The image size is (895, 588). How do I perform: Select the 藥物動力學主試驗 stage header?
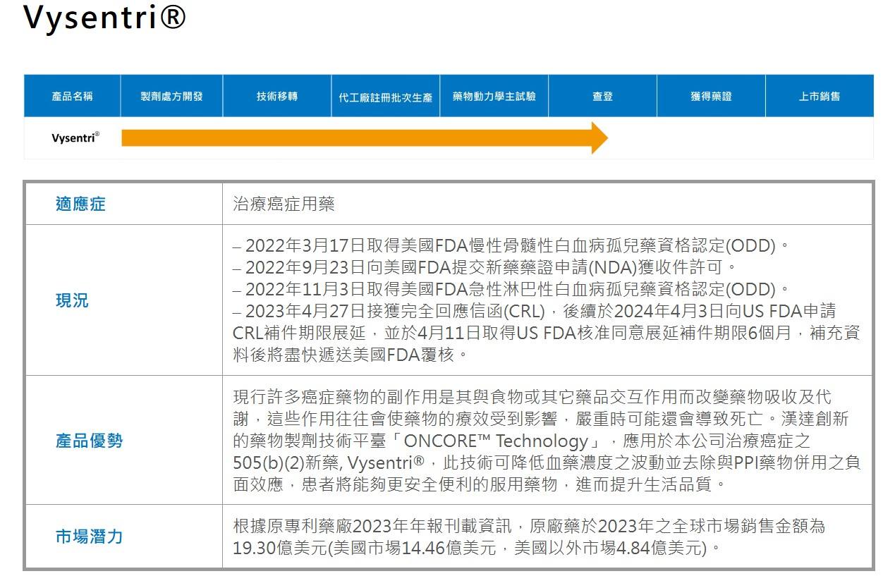[x=494, y=96]
